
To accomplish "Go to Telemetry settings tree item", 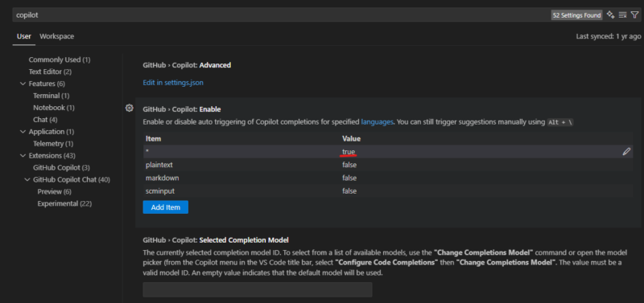I will coord(53,144).
